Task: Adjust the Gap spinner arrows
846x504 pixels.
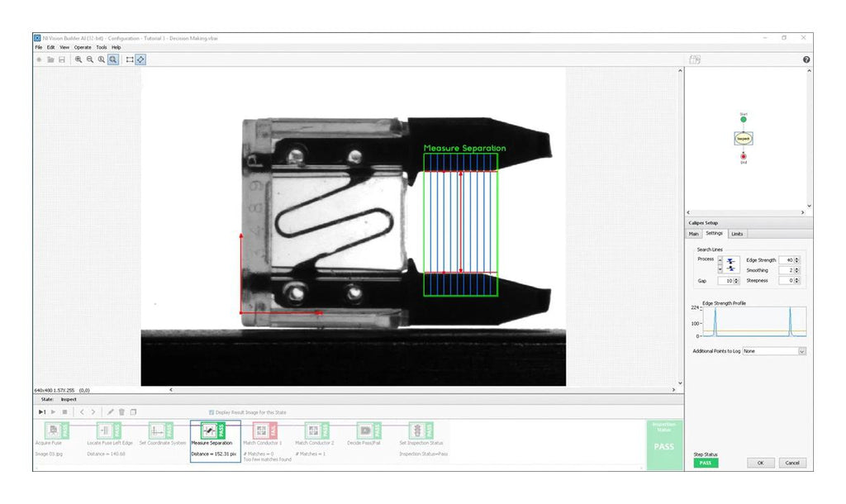Action: coord(736,281)
